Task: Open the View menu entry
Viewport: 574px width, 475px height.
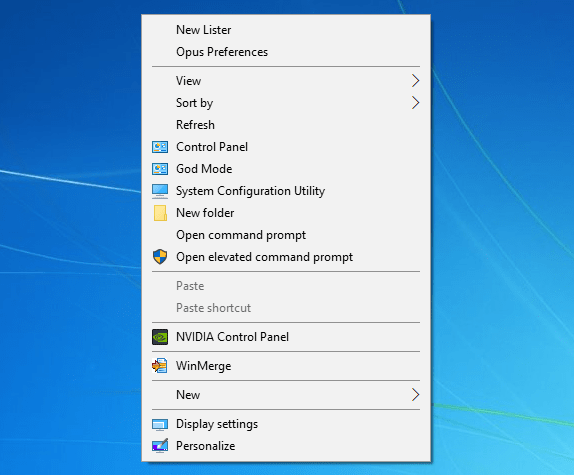Action: [286, 81]
